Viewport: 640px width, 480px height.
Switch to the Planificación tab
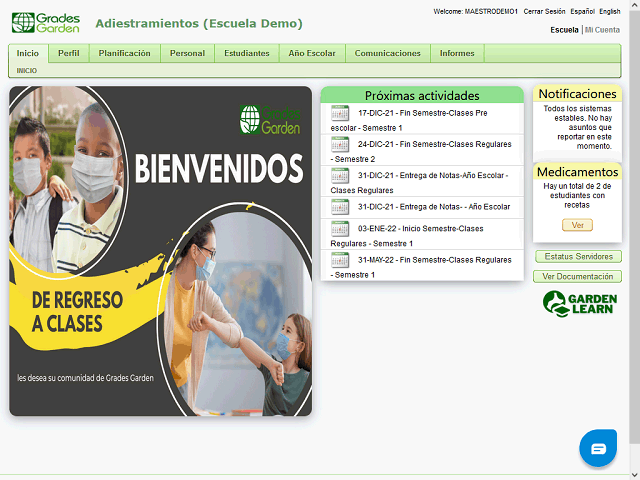click(x=124, y=53)
